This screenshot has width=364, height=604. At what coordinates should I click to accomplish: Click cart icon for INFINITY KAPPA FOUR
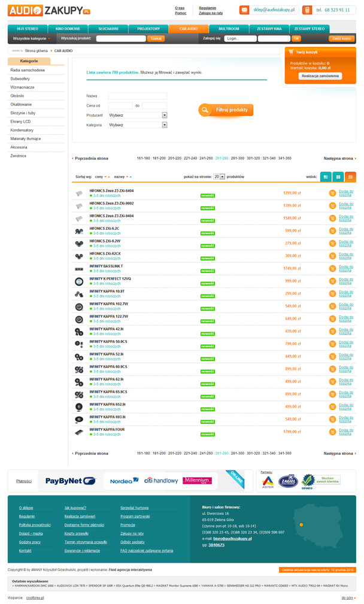332,432
